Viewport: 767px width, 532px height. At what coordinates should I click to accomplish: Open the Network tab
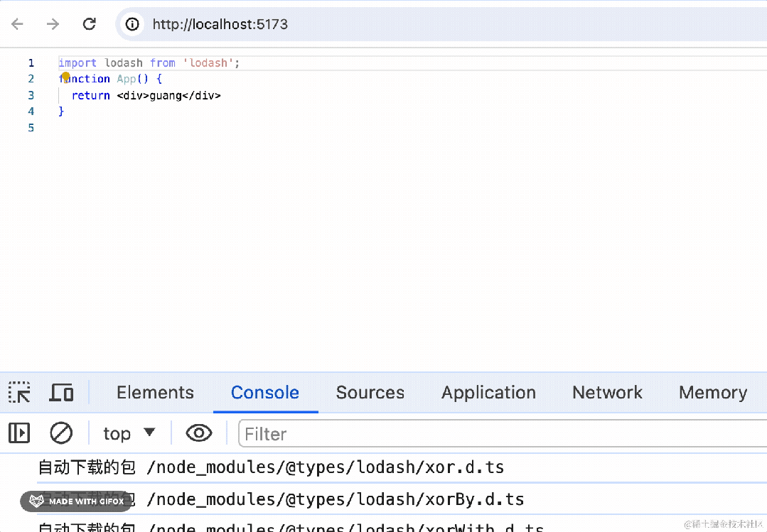point(608,392)
